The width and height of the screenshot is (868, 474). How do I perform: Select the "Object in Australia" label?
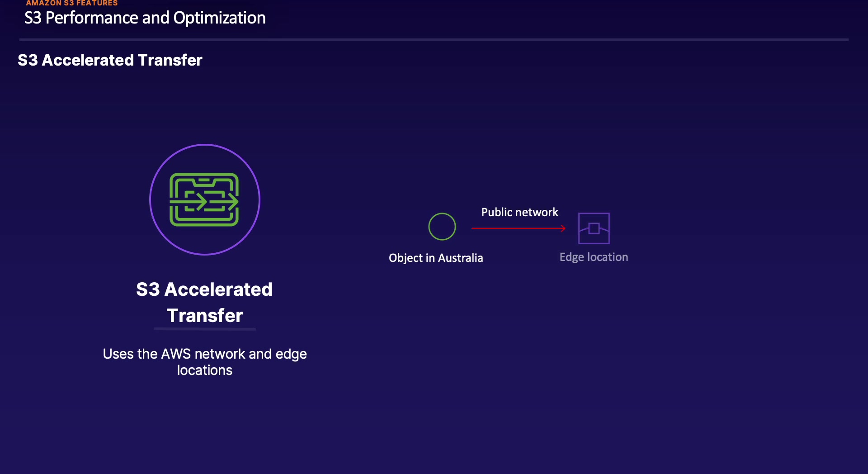point(435,258)
